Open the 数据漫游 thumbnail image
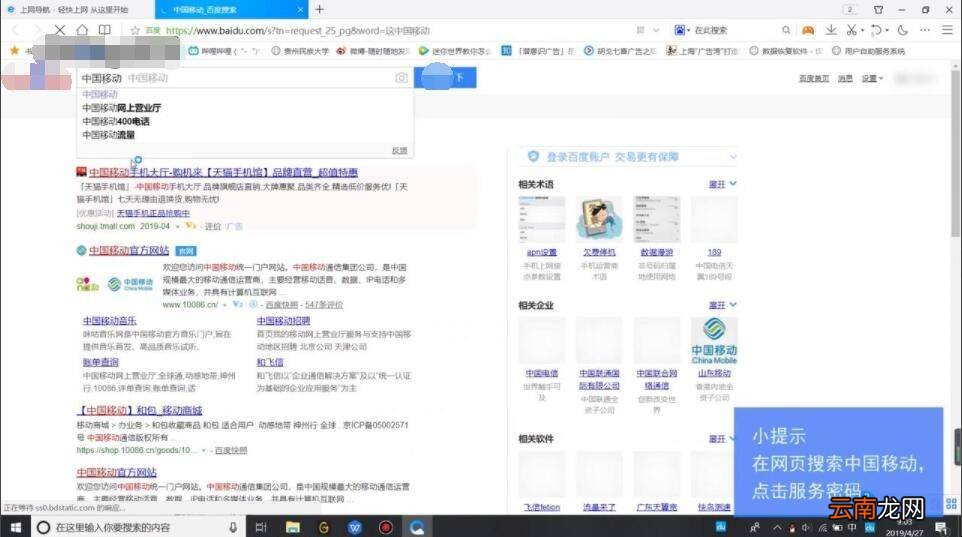The width and height of the screenshot is (962, 537). 656,219
